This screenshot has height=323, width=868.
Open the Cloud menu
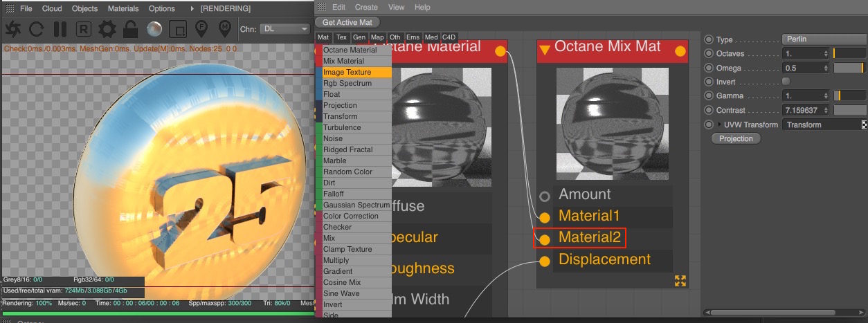pos(52,8)
